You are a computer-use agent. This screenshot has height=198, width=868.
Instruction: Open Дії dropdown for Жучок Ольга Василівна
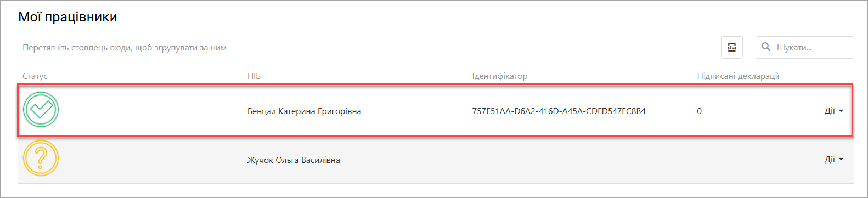point(833,160)
